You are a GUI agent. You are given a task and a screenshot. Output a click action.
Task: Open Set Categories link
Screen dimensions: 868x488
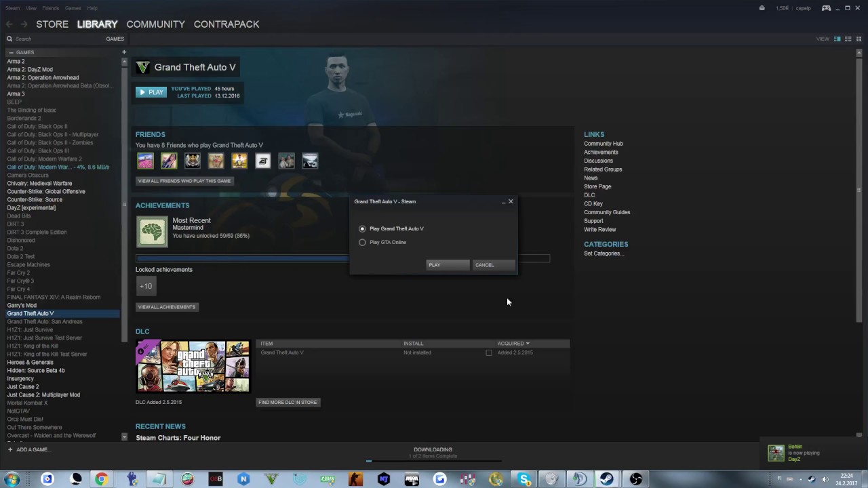(604, 253)
